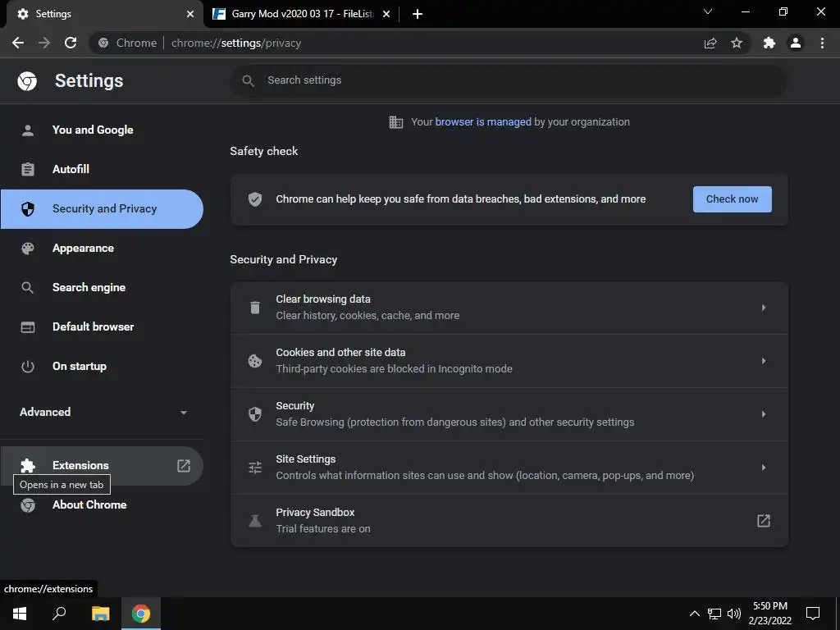Click the magnifier icon in Search settings
Image resolution: width=840 pixels, height=630 pixels.
pyautogui.click(x=248, y=80)
